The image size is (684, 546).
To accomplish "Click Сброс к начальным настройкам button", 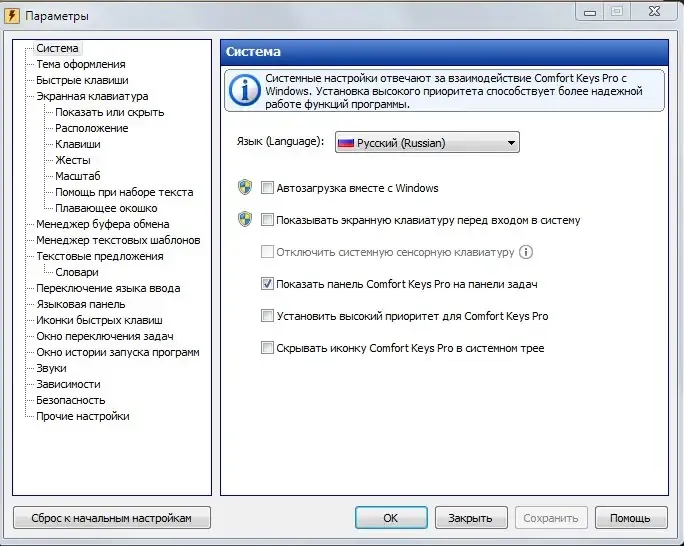I will (x=112, y=518).
